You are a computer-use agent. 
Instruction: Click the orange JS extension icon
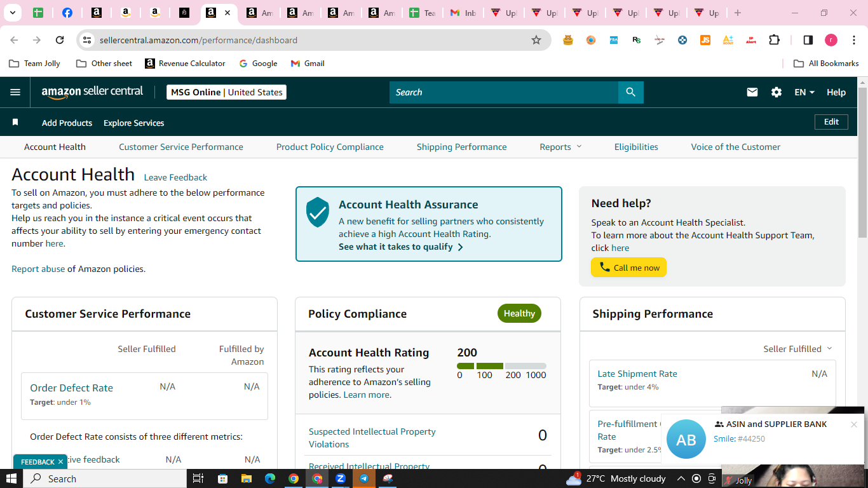tap(705, 40)
